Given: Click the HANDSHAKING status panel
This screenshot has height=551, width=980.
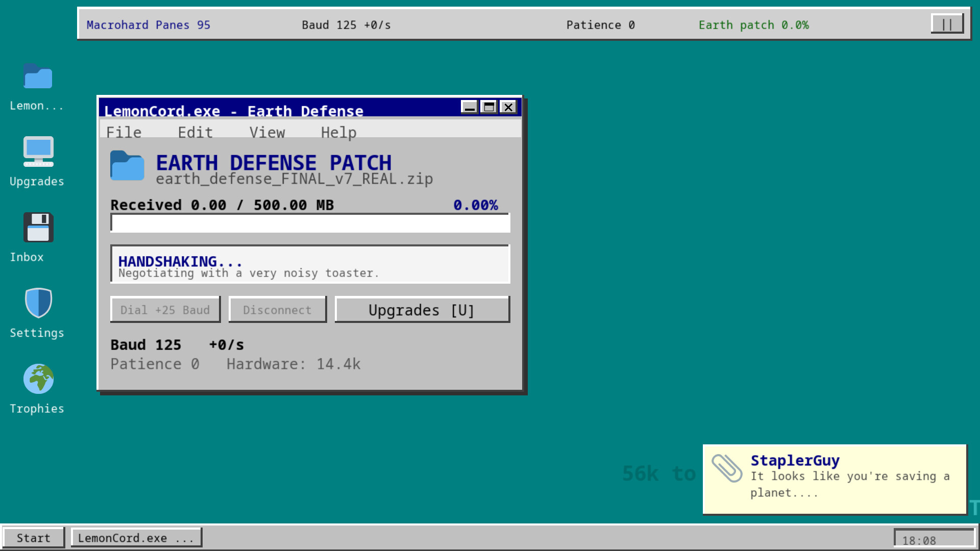Looking at the screenshot, I should 310,264.
